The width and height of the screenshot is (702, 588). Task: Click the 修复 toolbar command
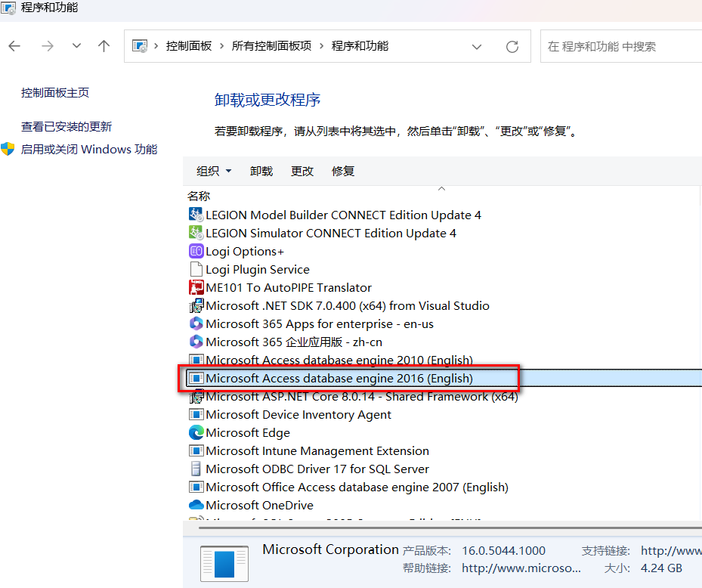click(343, 171)
